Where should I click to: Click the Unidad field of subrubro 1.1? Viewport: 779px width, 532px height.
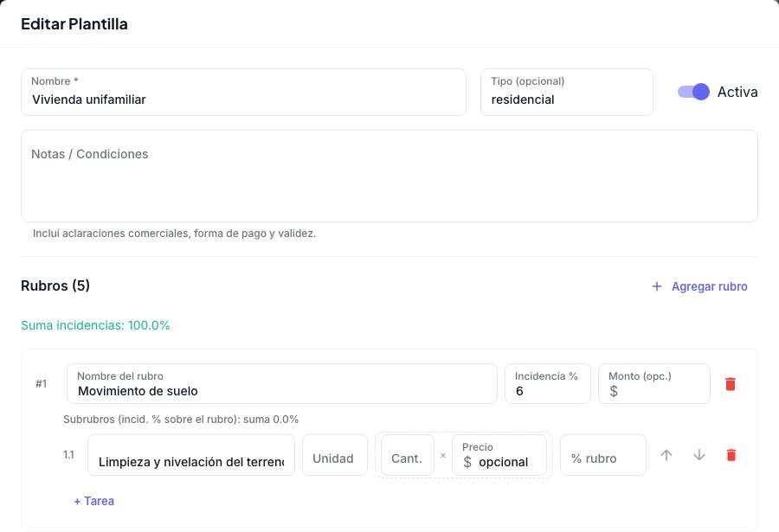pos(335,455)
